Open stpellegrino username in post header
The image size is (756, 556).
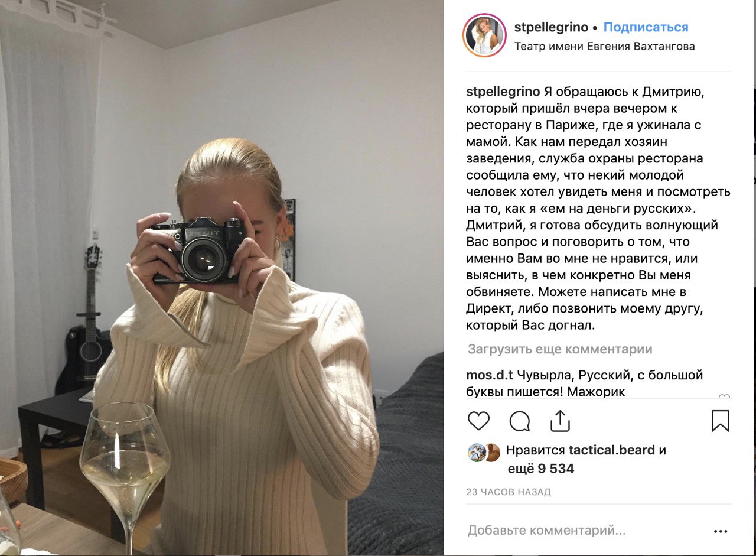(551, 27)
